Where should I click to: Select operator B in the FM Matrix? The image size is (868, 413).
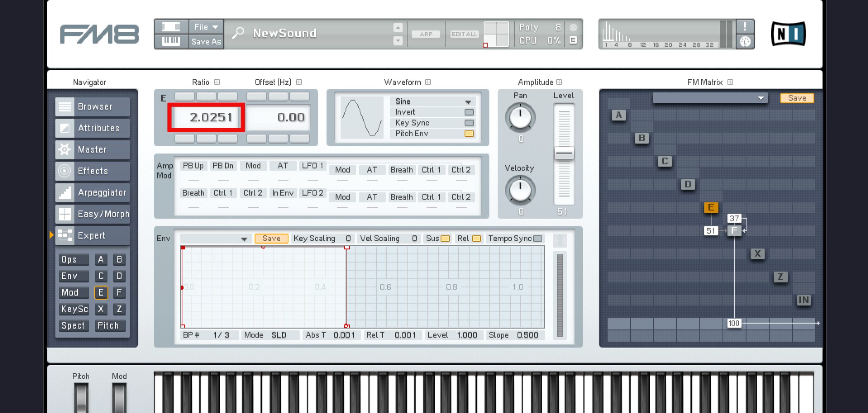click(641, 138)
